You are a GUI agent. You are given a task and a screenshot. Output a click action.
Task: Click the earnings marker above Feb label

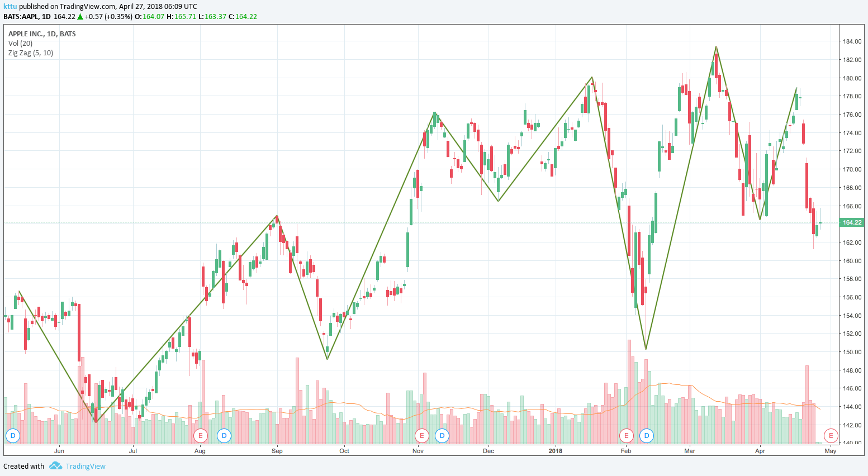[x=626, y=436]
